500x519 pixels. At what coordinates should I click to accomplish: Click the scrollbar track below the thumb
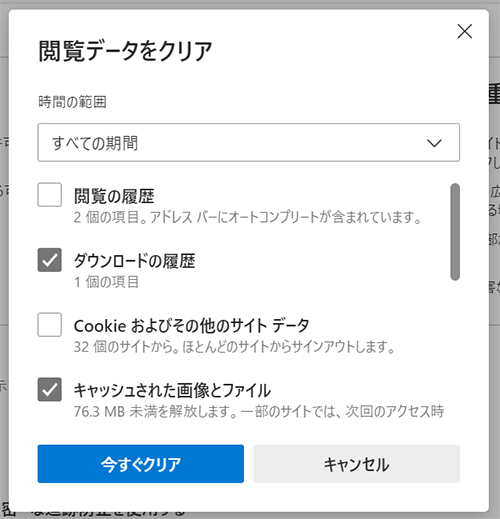point(455,350)
